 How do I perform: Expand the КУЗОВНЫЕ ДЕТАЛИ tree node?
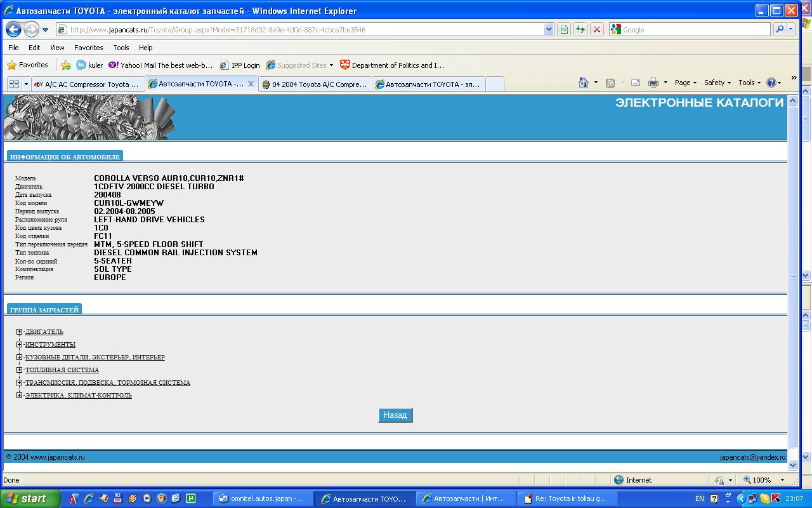pyautogui.click(x=20, y=357)
